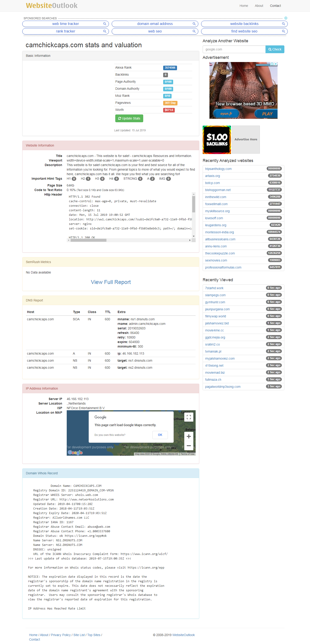Click the Check button
The height and width of the screenshot is (644, 310).
(x=275, y=49)
